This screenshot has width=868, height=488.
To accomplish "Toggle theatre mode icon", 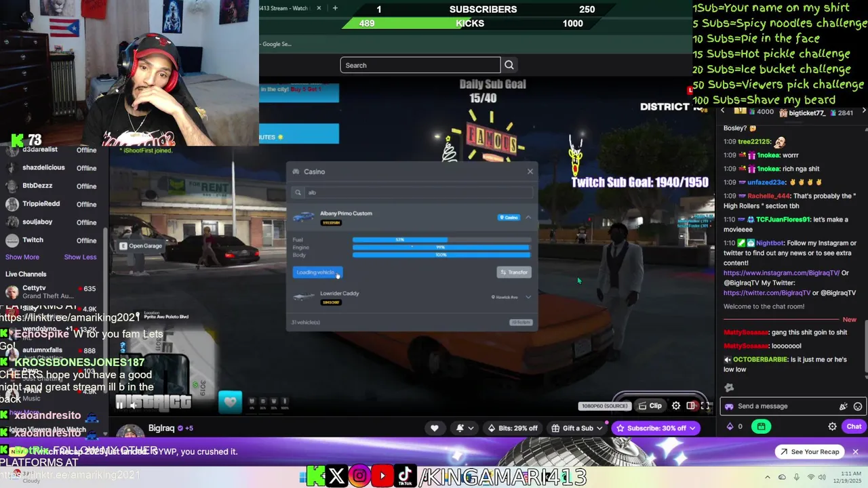I will point(691,406).
